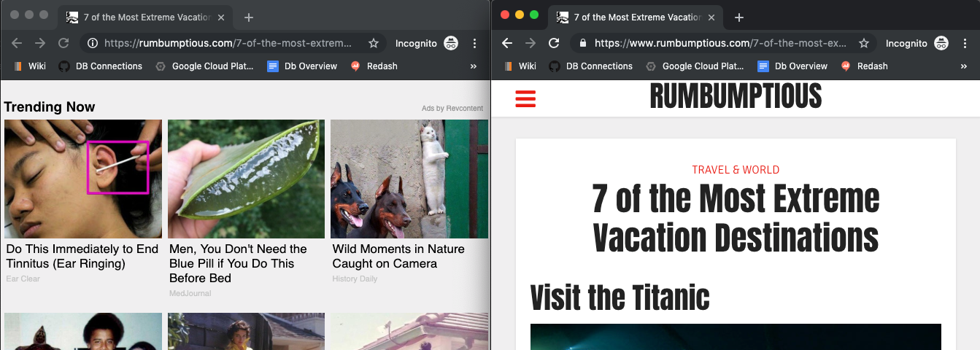
Task: Open Chrome three-dot menu in right window
Action: [x=965, y=43]
